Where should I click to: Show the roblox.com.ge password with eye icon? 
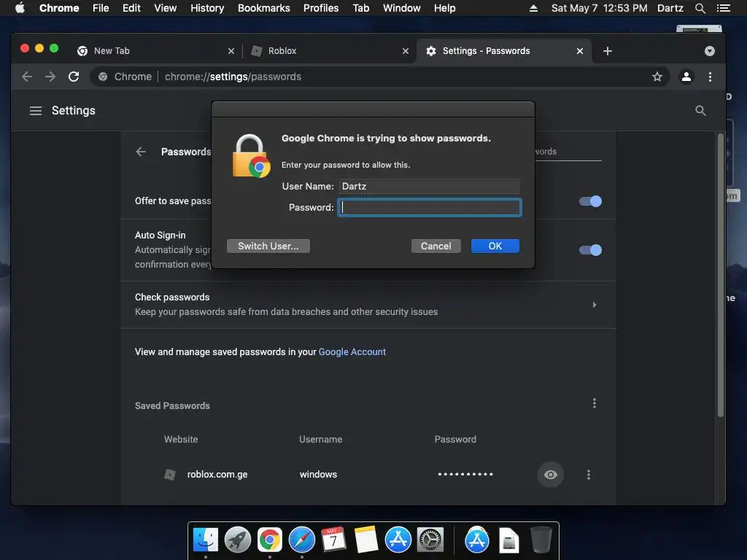[550, 474]
